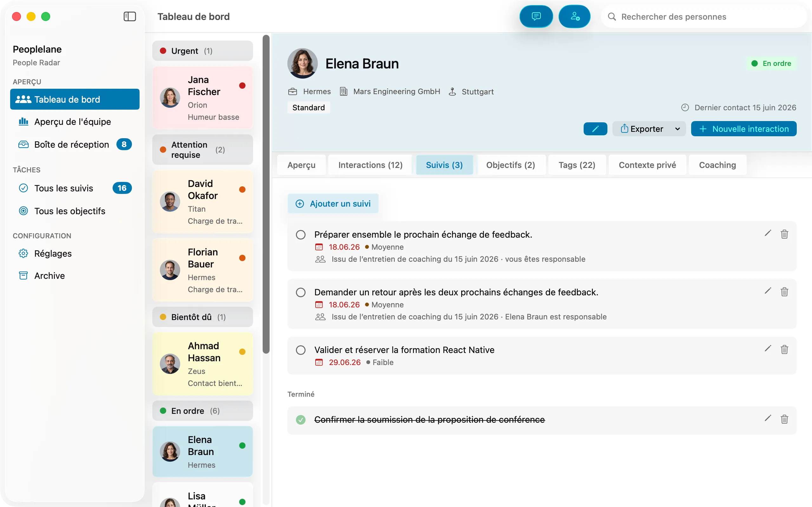Open the Exporter dropdown chevron
812x507 pixels.
pos(678,129)
